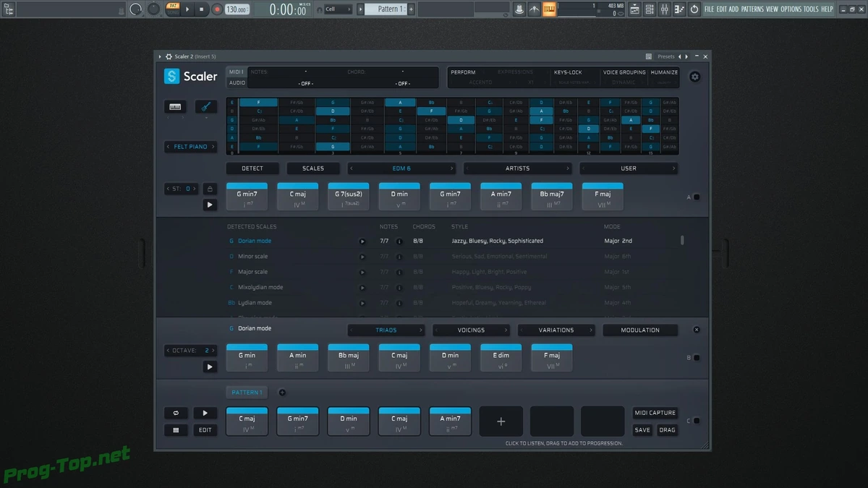Click the Scaler logo

point(190,76)
